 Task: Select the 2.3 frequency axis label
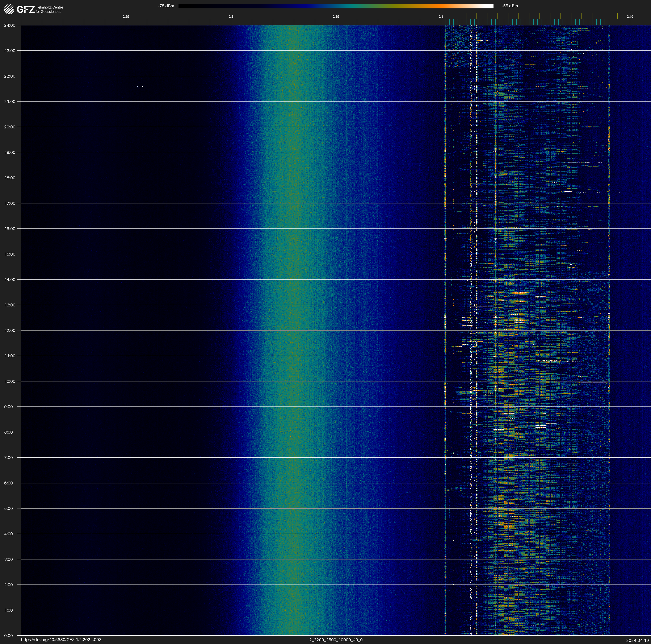[231, 17]
